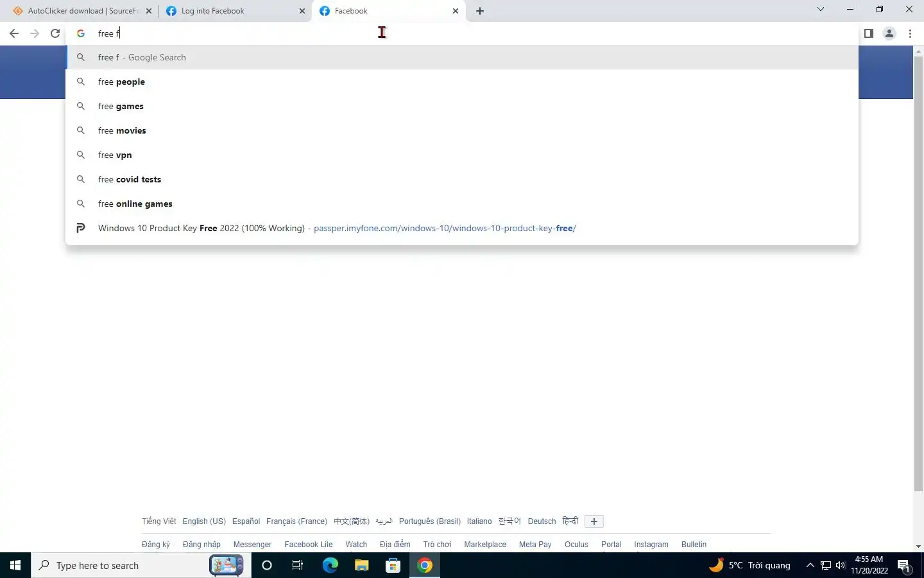Screen dimensions: 924x578
Task: Select 'free f - Google Search' suggestion
Action: click(x=462, y=57)
